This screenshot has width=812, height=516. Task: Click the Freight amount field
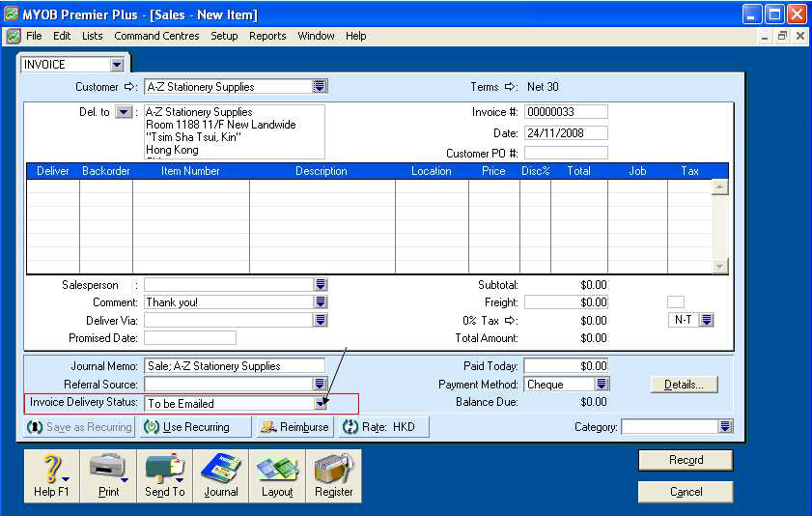(566, 302)
